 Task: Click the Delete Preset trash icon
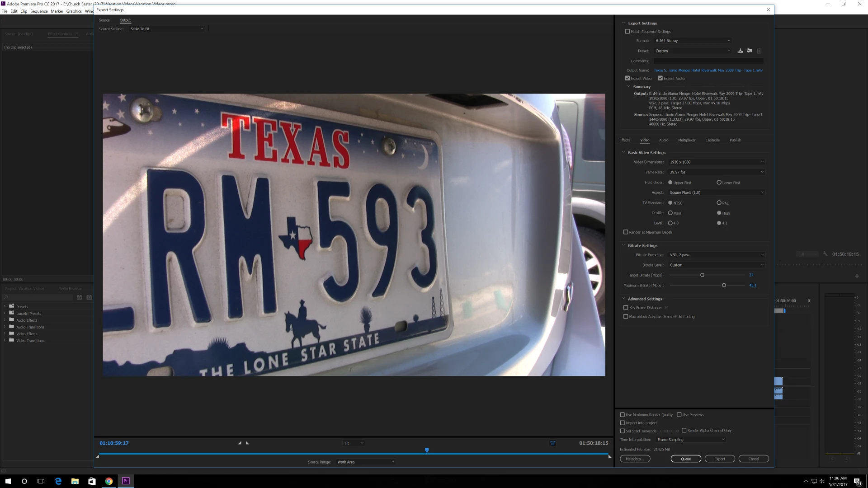pos(759,51)
